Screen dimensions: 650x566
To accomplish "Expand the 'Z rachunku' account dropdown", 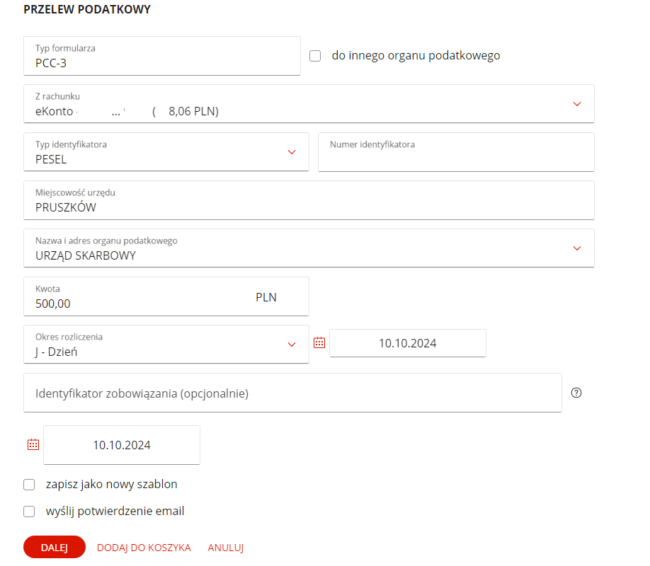I will pyautogui.click(x=577, y=104).
